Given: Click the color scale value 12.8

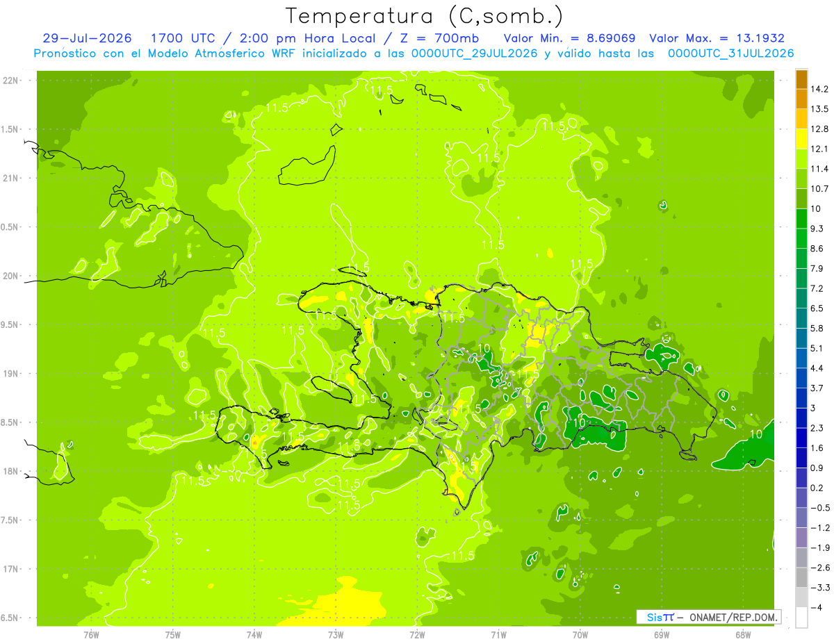Looking at the screenshot, I should [820, 129].
